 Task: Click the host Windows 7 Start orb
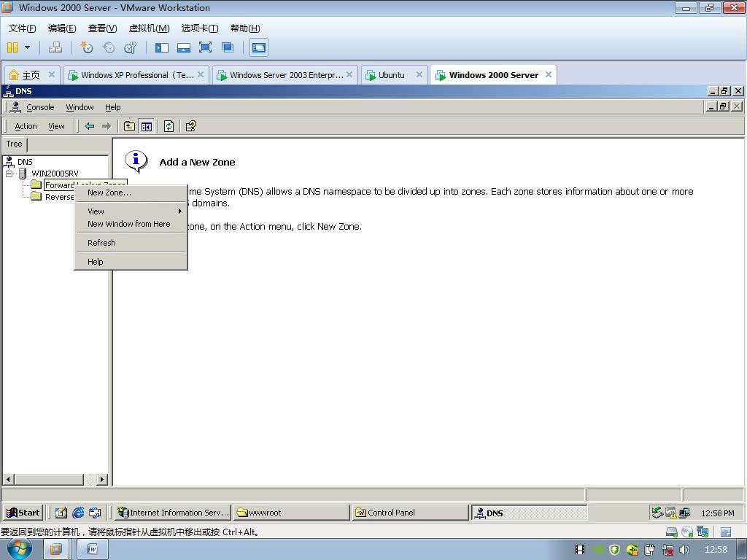click(x=19, y=549)
